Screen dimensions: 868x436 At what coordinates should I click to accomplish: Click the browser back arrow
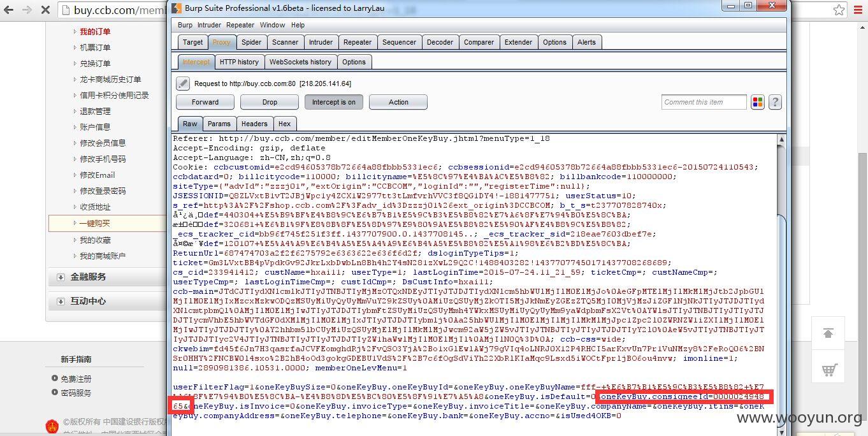pos(9,10)
